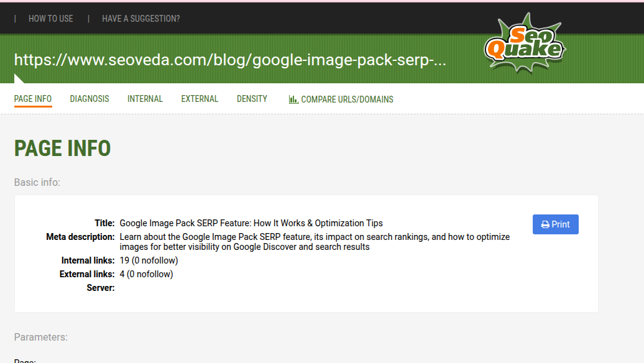Viewport: 644px width, 363px height.
Task: Click the "Internal links:" label
Action: point(88,260)
